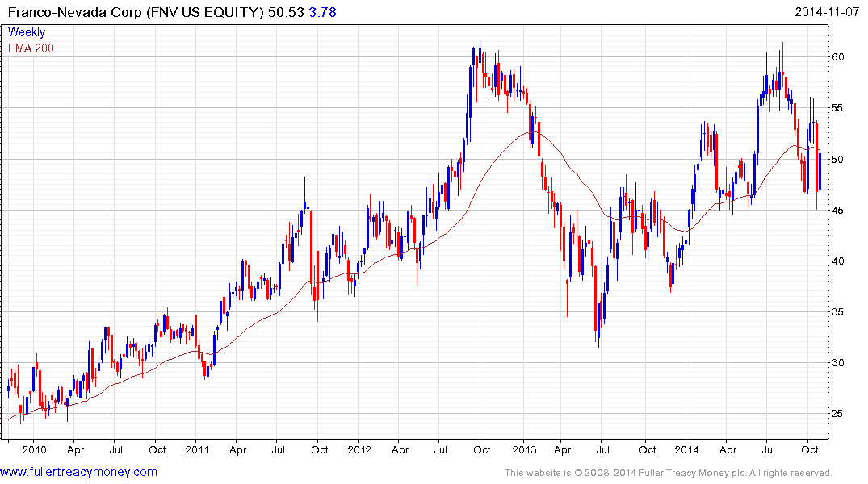Click the 2012 year axis label
868x484 pixels.
pos(359,449)
